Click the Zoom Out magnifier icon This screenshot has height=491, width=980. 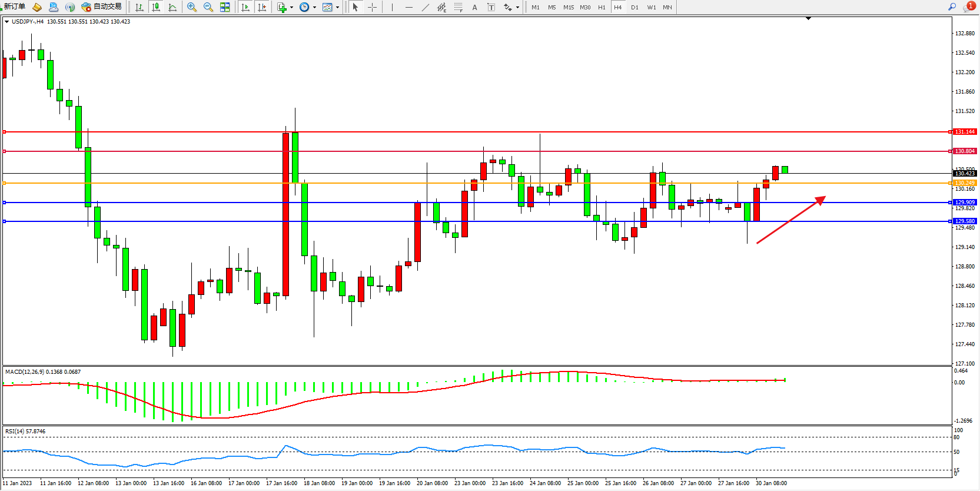click(208, 7)
